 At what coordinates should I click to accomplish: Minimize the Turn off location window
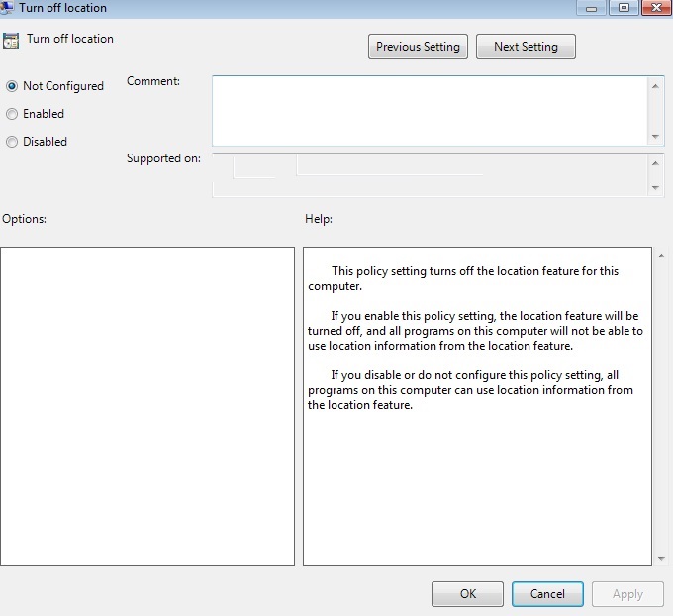coord(592,8)
